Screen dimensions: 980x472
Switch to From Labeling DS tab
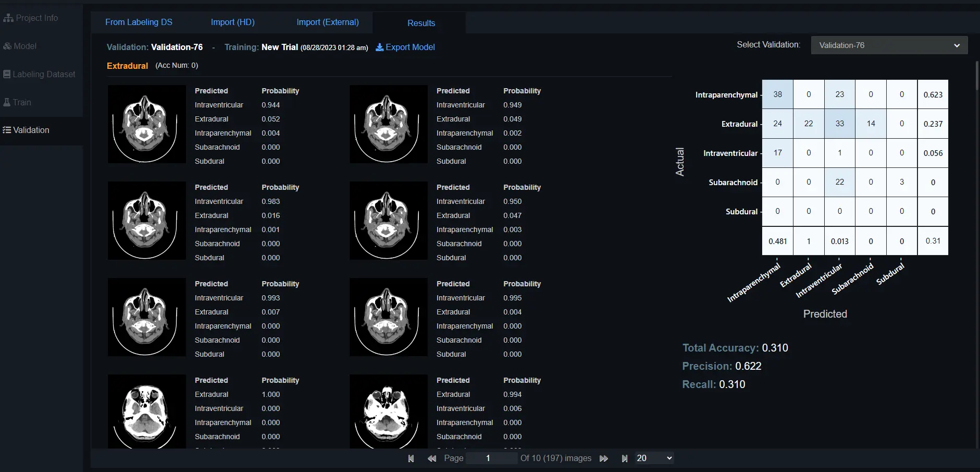[x=139, y=22]
